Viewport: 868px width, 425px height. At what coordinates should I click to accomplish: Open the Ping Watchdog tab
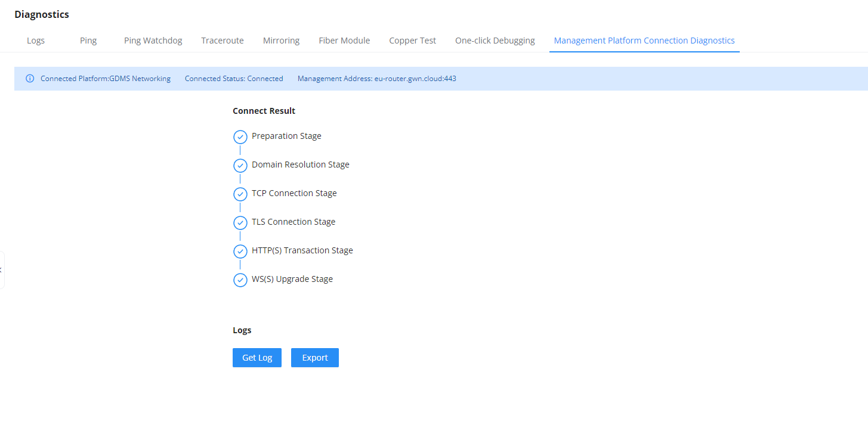click(x=153, y=41)
